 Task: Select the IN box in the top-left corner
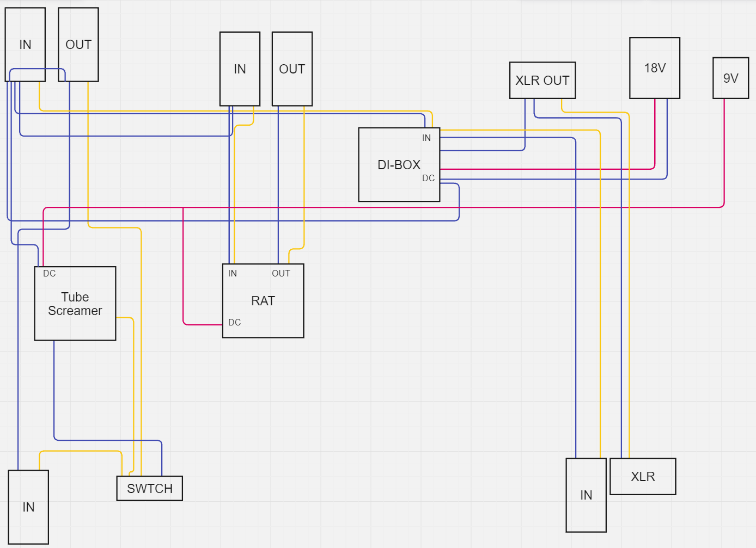[25, 45]
